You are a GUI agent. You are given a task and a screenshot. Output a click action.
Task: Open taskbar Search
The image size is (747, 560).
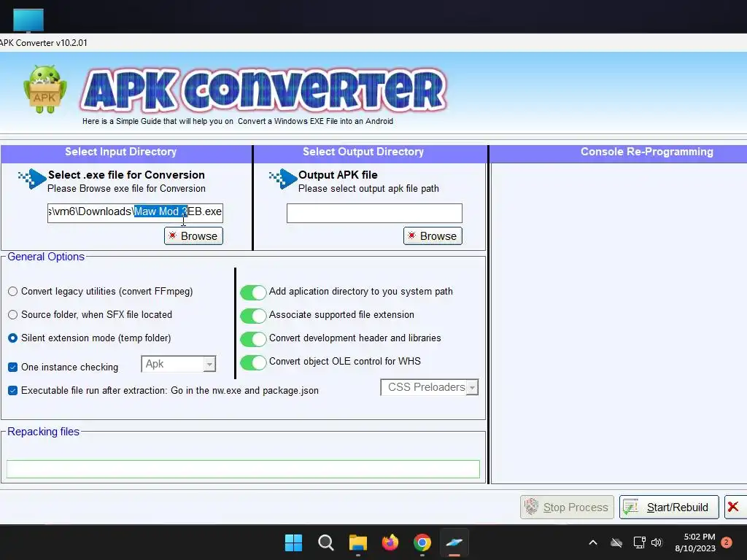326,542
